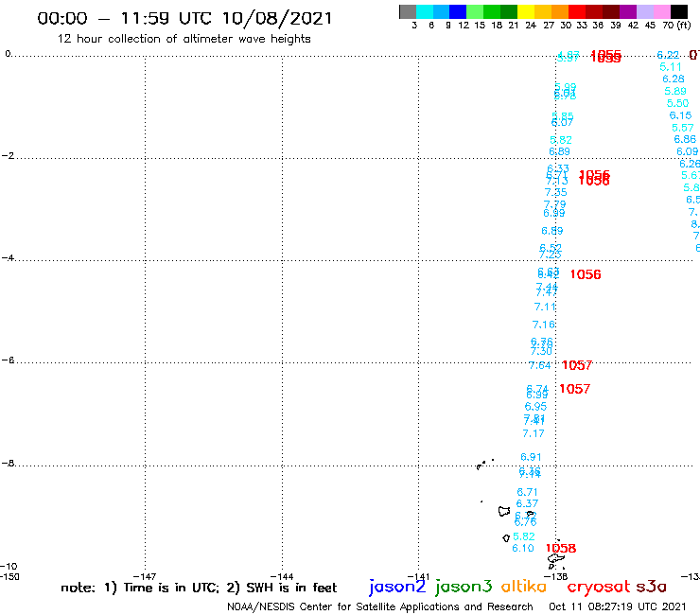Click the bright red legend swatch
Image resolution: width=700 pixels, height=615 pixels.
tap(577, 11)
